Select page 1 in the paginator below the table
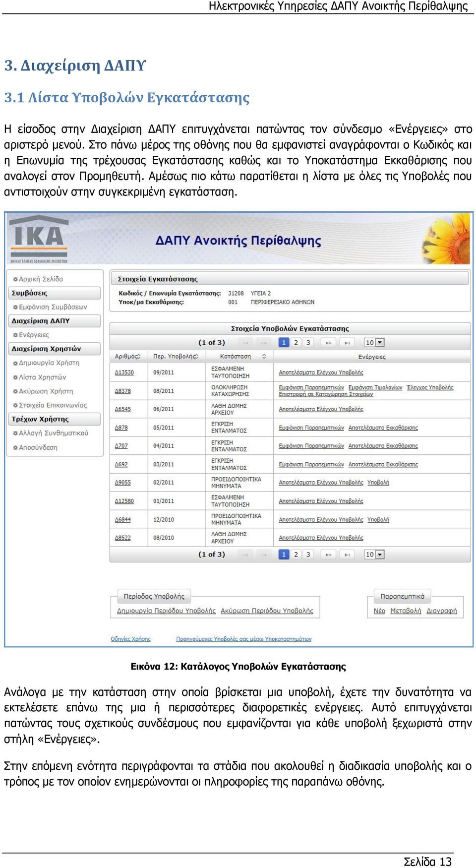 pyautogui.click(x=284, y=555)
